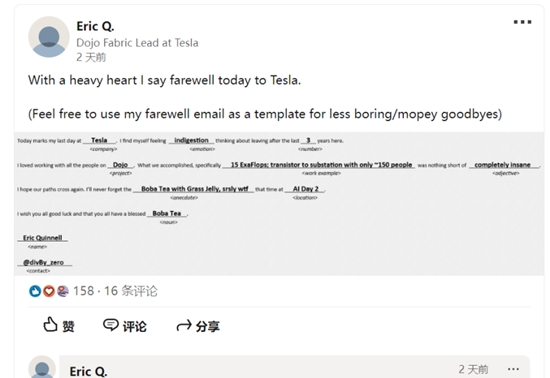Image resolution: width=550 pixels, height=378 pixels.
Task: Click the comment's 2 天前 timestamp
Action: tap(473, 369)
